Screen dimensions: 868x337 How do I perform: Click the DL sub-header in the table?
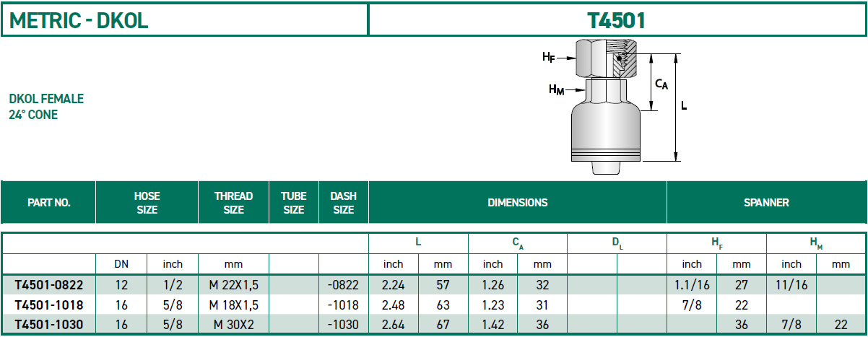click(617, 244)
